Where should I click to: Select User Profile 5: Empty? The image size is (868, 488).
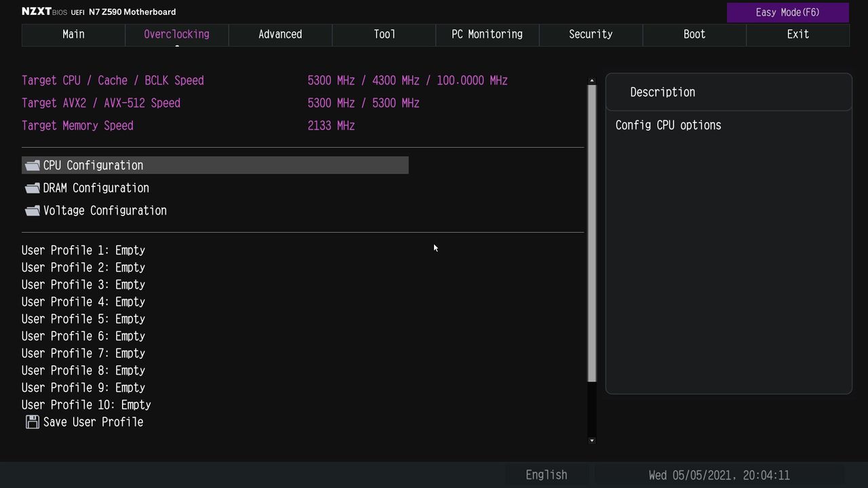point(83,319)
